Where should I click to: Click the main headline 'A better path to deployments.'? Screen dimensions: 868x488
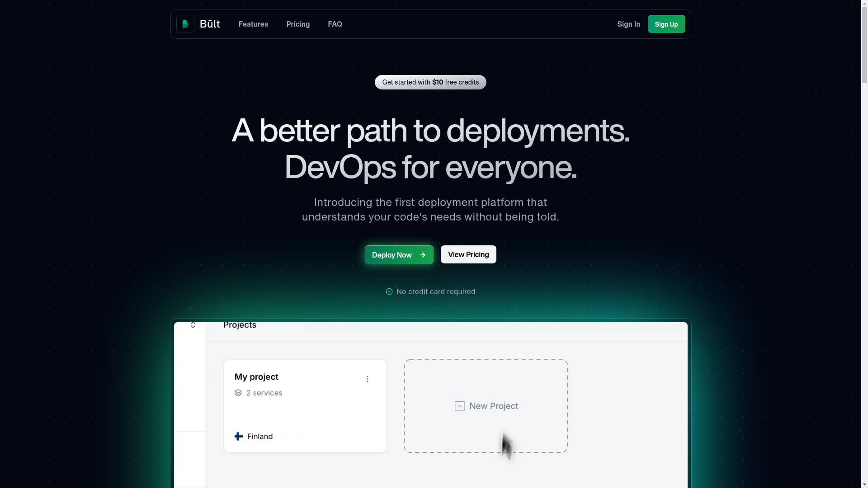coord(430,131)
